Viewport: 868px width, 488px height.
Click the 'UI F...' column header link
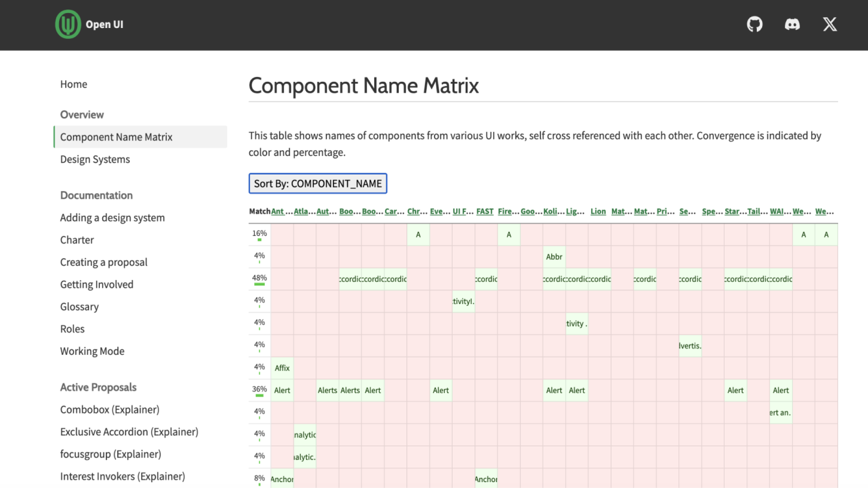tap(463, 211)
